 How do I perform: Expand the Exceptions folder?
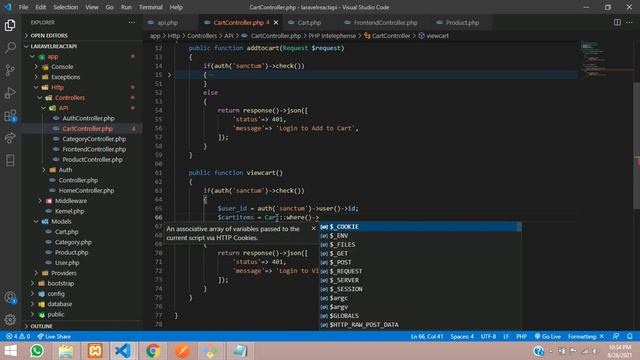pos(82,77)
